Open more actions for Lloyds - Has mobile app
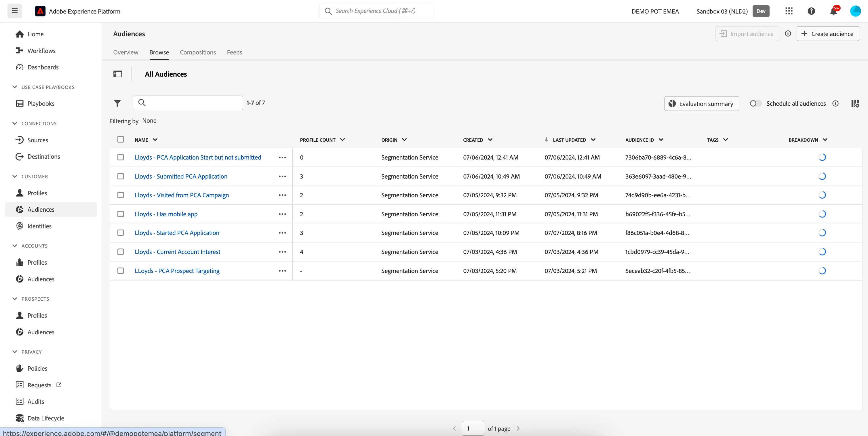 tap(282, 214)
